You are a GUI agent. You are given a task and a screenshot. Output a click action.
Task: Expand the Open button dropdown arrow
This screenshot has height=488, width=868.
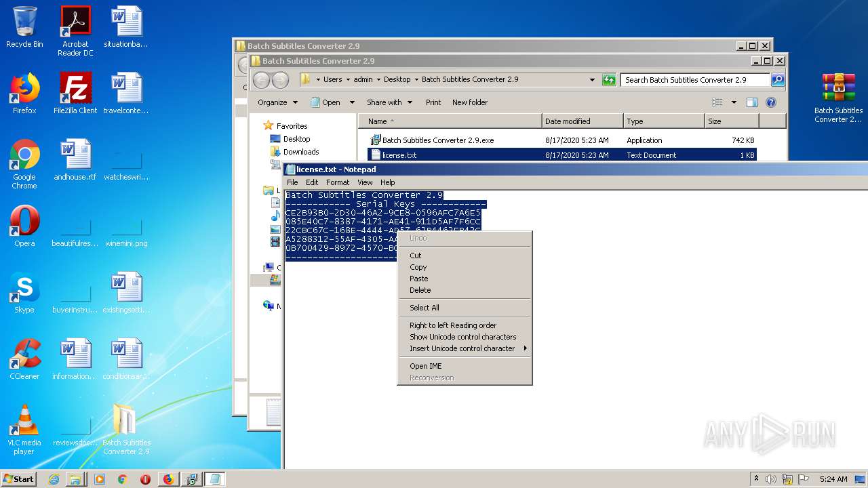352,102
